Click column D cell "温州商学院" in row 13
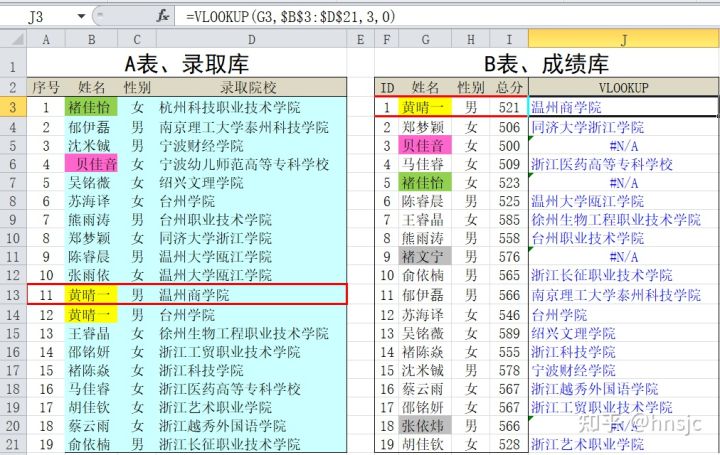 click(x=252, y=295)
